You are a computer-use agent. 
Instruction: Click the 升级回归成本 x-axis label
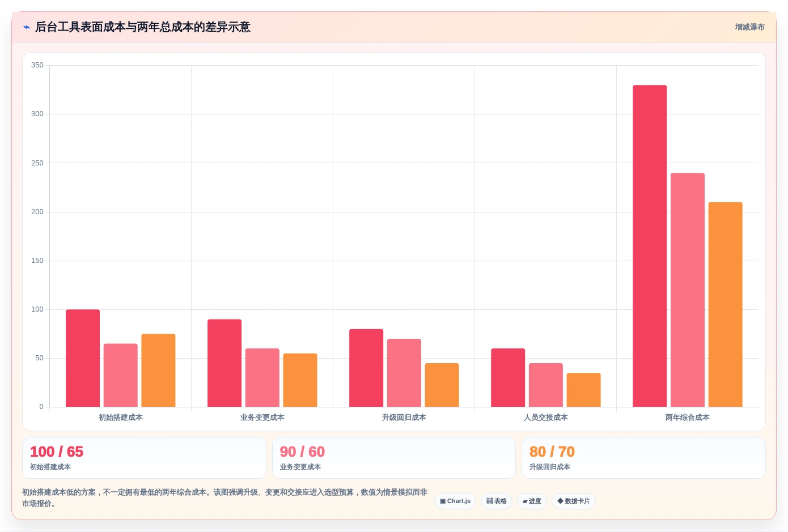(404, 418)
